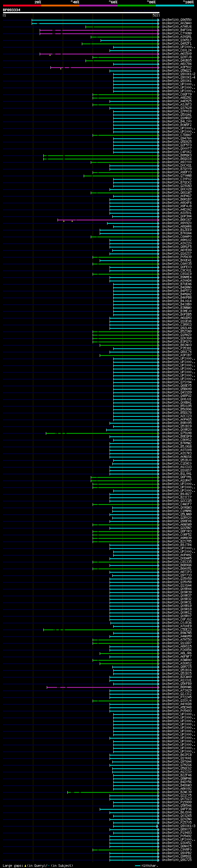The height and width of the screenshot is (868, 197).
Task: Select hit label UniRef100_C7D8A7
Action: pyautogui.click(x=176, y=135)
